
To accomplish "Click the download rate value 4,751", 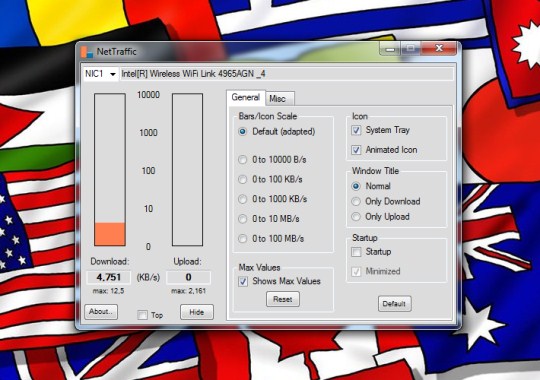I will (108, 277).
